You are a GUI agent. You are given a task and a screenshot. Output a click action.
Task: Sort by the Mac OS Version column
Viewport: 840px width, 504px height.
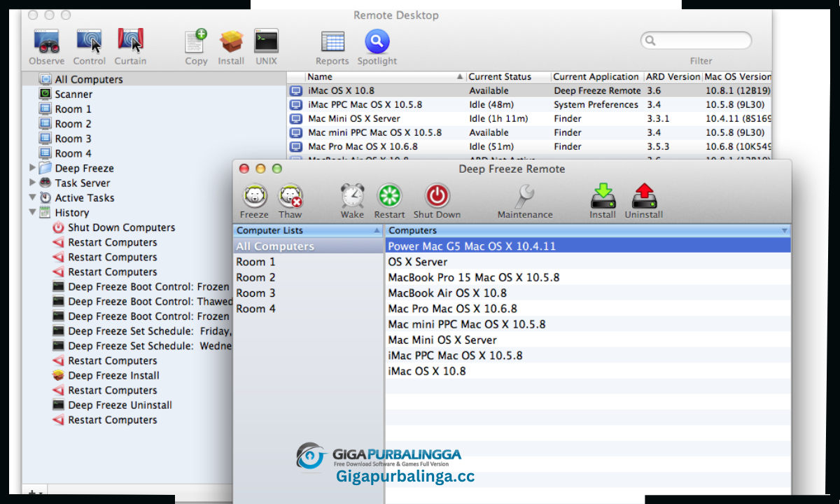(x=737, y=76)
